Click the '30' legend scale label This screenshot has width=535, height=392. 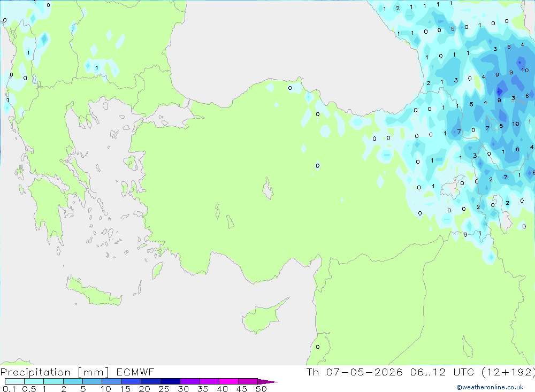point(183,389)
